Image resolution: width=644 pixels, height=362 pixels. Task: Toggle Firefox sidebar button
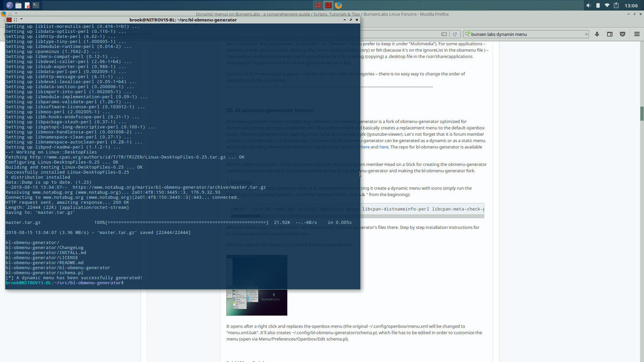click(610, 34)
